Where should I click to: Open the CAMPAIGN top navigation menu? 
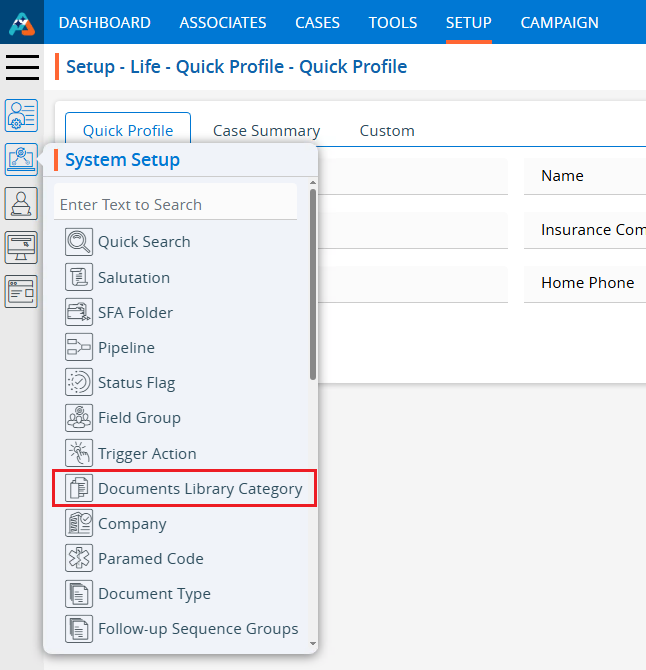click(x=559, y=22)
